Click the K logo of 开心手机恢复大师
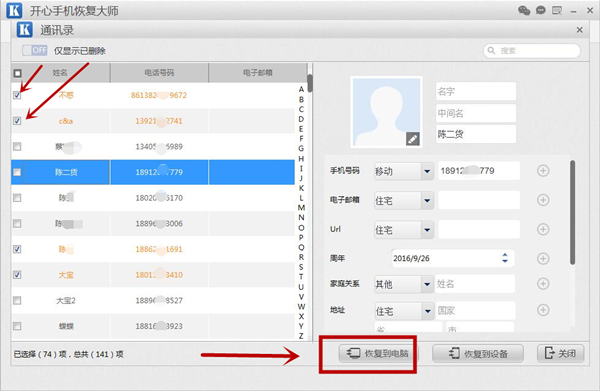The image size is (600, 391). (x=15, y=10)
